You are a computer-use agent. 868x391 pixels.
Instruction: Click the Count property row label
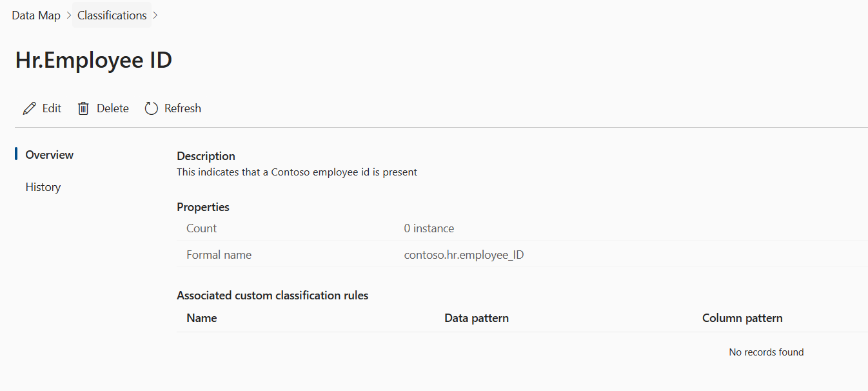click(x=202, y=228)
